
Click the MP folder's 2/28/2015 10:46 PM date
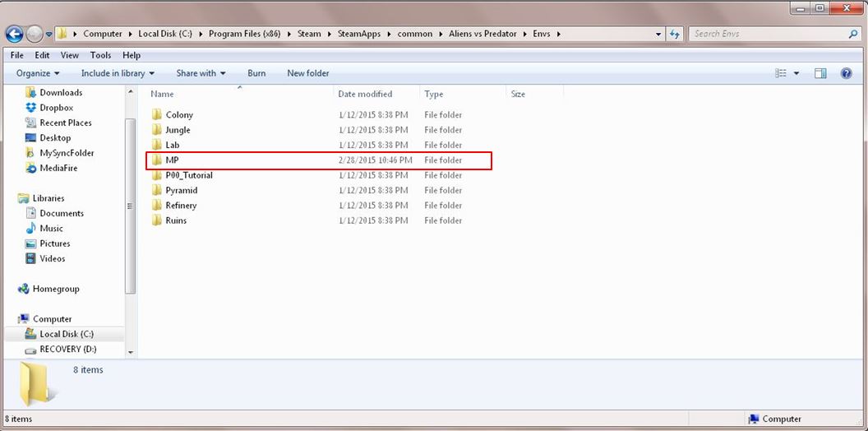coord(375,160)
